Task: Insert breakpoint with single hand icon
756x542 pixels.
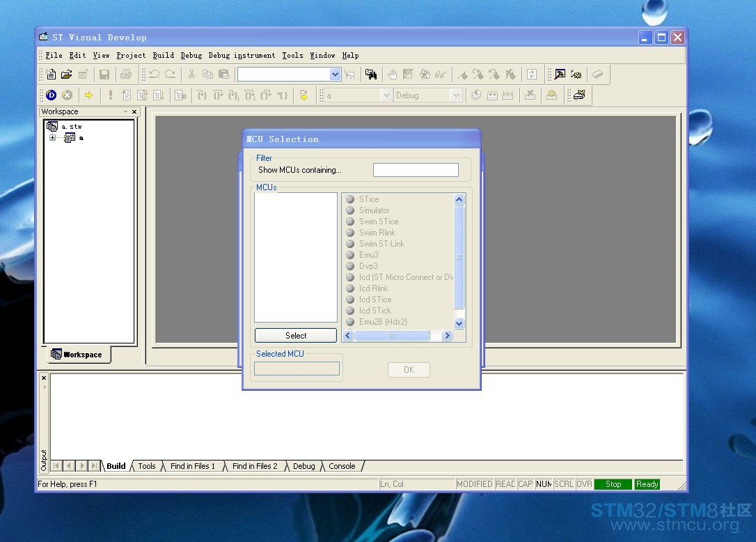Action: point(393,75)
